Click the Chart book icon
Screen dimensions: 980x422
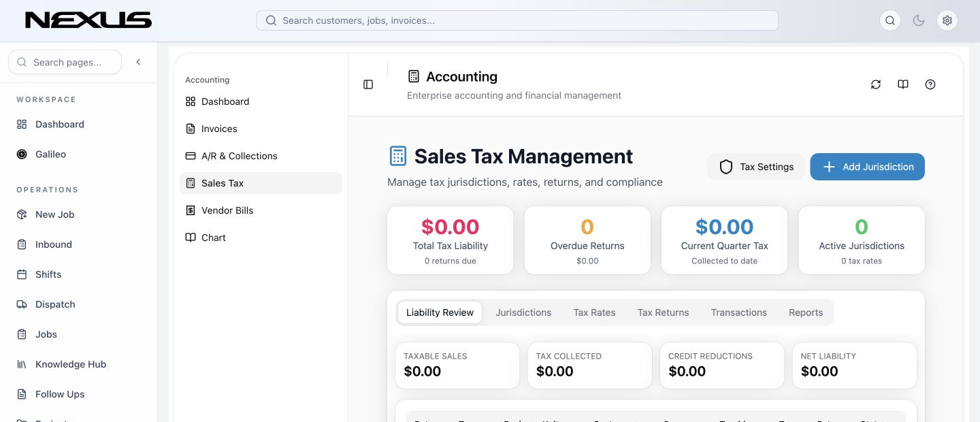click(191, 238)
